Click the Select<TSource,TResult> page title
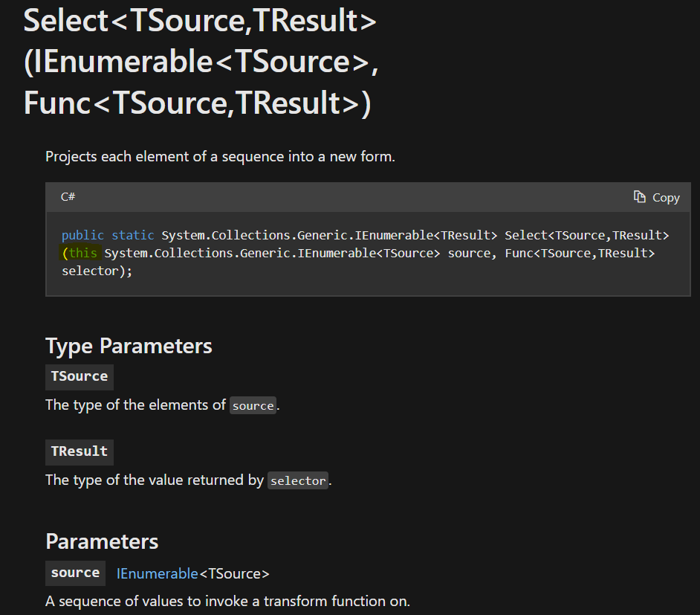Screen dimensions: 700x615 point(199,21)
